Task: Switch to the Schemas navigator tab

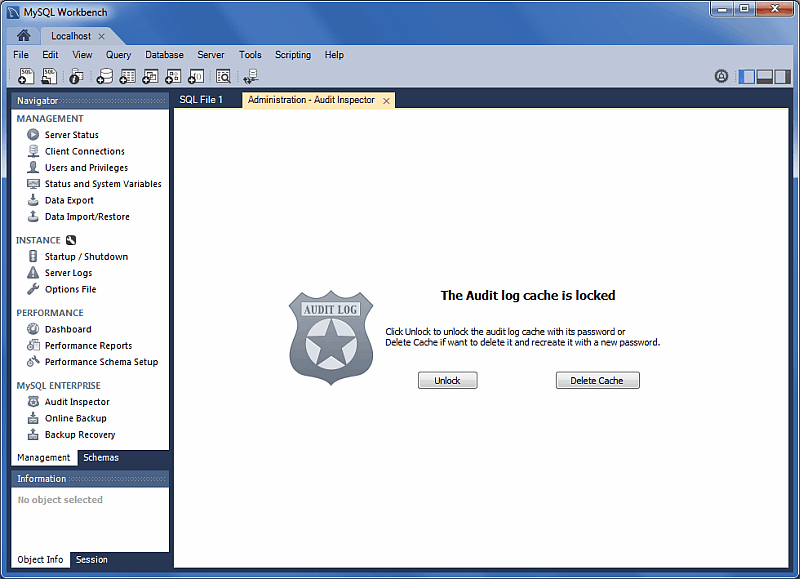Action: click(x=101, y=458)
